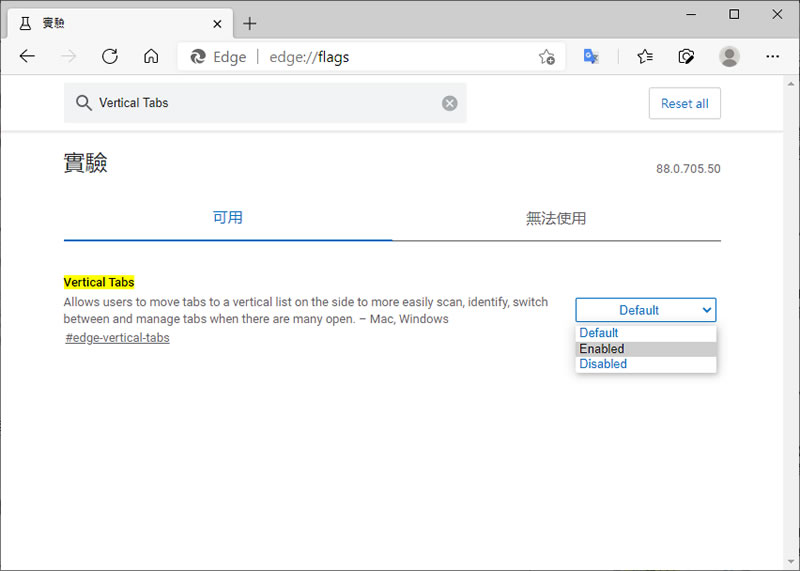Choose Default from the dropdown list
This screenshot has width=800, height=571.
pos(646,333)
